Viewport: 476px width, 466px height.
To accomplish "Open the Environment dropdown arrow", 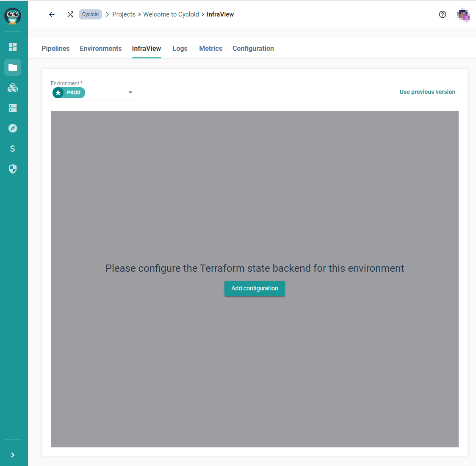I will (x=130, y=93).
